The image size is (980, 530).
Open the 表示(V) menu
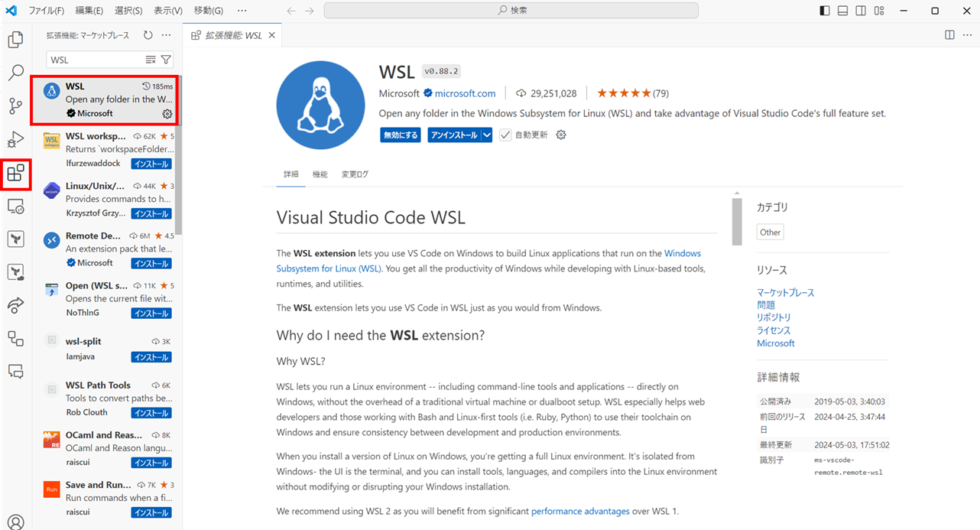(x=167, y=11)
